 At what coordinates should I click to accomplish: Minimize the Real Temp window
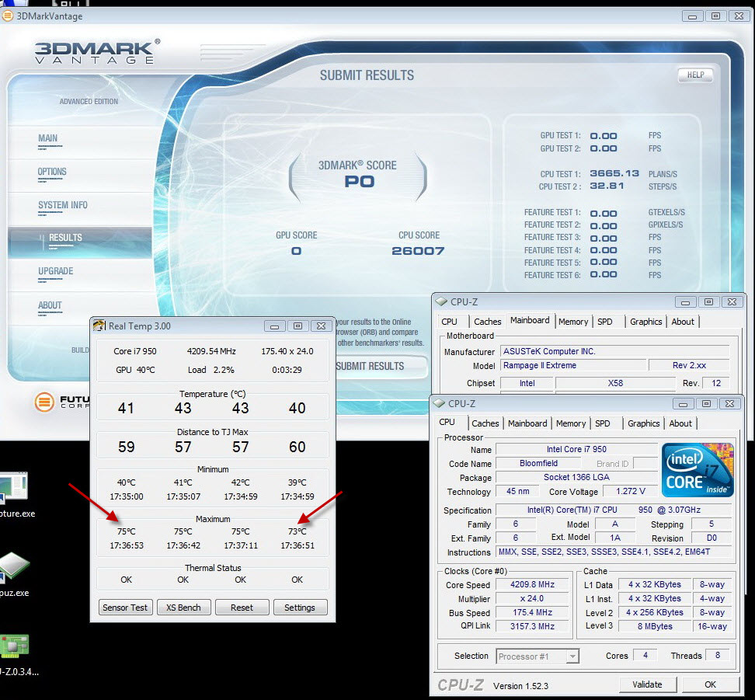274,326
